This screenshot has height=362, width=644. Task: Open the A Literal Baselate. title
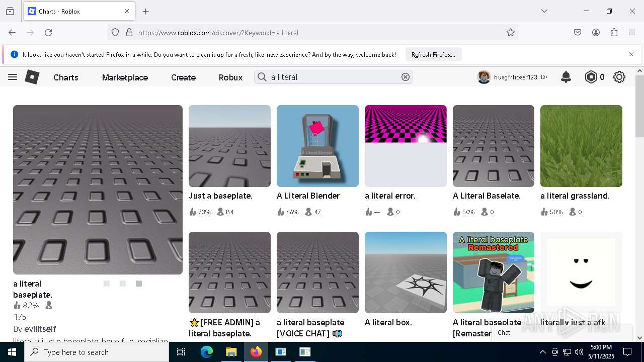pyautogui.click(x=487, y=196)
